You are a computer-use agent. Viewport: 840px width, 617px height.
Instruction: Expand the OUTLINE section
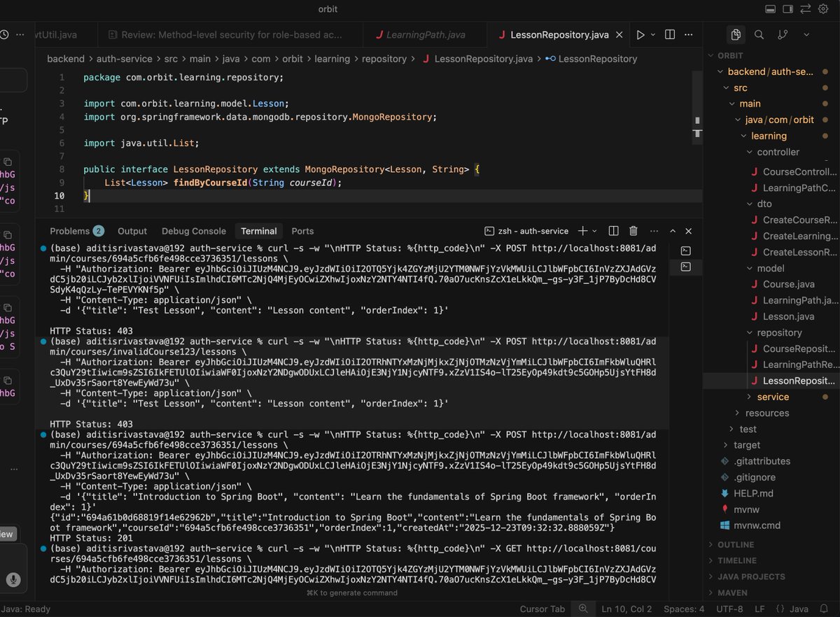point(736,544)
